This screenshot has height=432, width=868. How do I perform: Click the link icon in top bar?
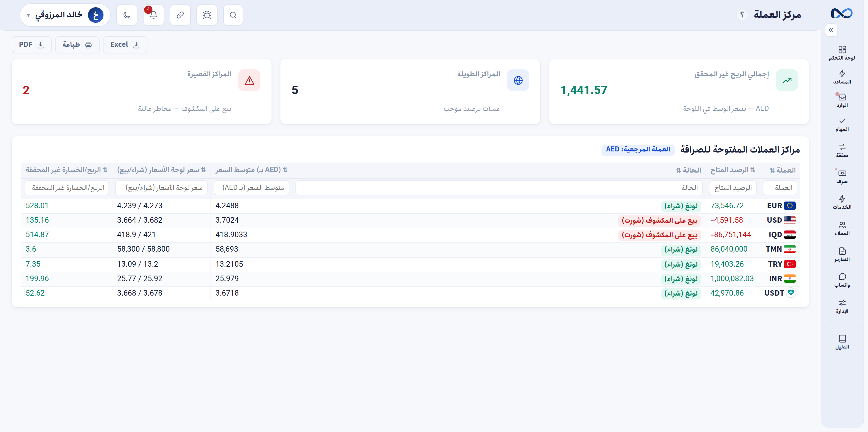coord(180,15)
